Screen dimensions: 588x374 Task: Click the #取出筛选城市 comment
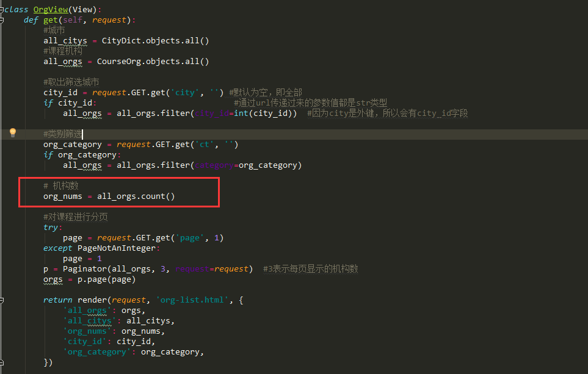(71, 82)
